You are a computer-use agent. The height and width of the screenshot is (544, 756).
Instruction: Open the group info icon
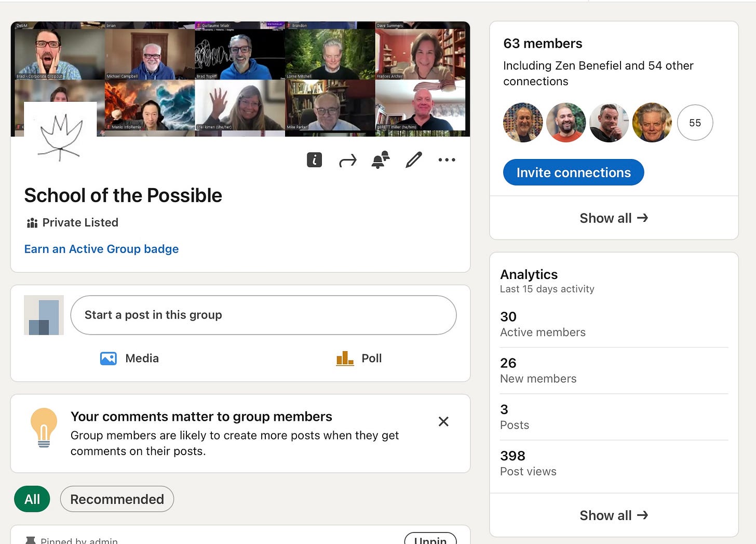(314, 160)
